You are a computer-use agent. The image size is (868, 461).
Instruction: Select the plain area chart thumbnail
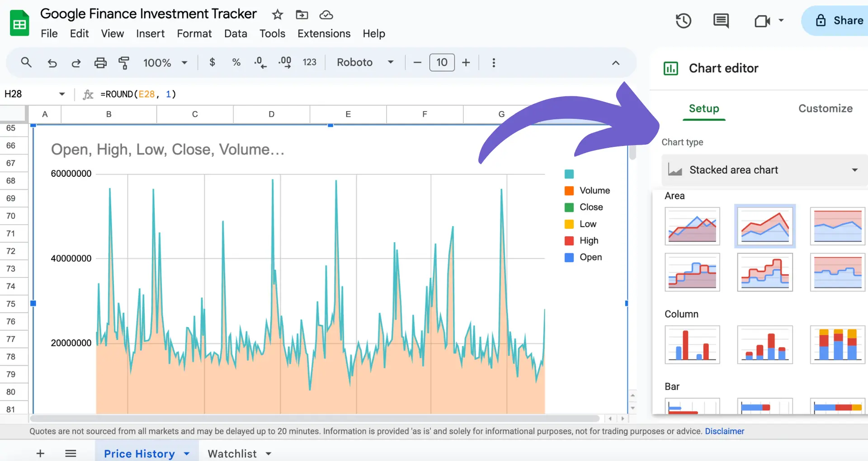692,226
